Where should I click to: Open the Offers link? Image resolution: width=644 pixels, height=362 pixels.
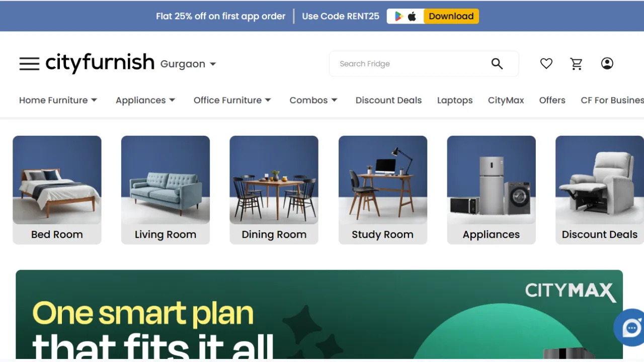coord(552,100)
